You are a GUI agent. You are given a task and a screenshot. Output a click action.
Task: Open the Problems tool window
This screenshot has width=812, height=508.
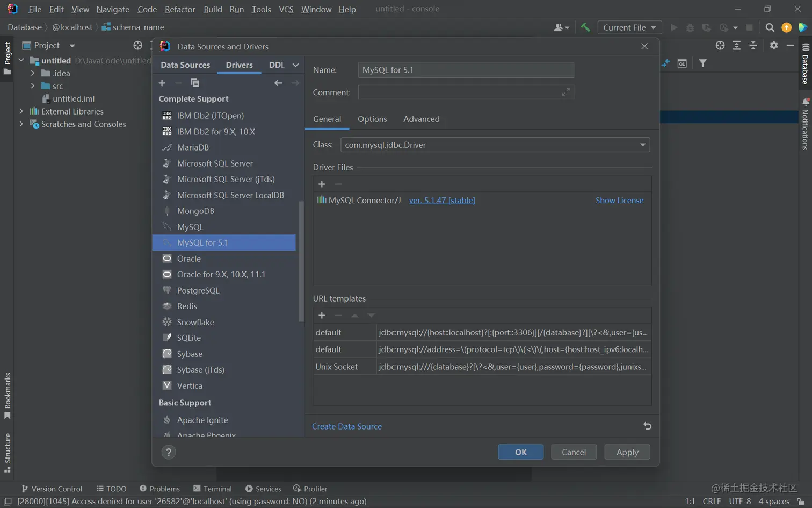[x=160, y=489]
